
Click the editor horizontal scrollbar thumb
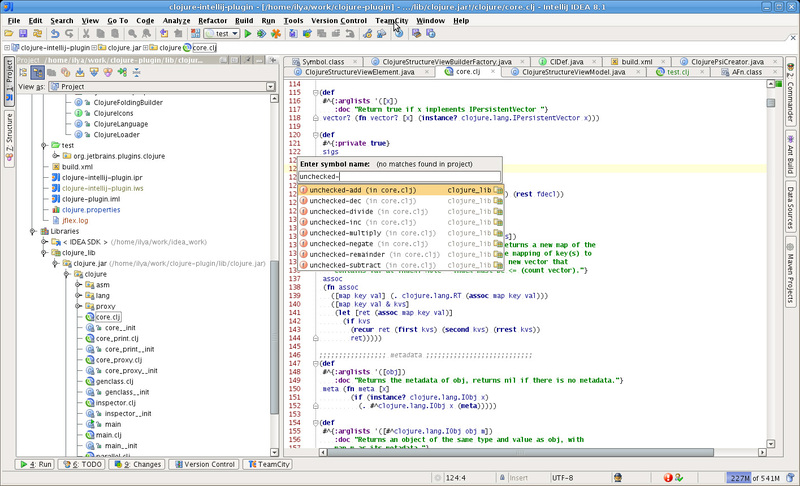(x=519, y=452)
